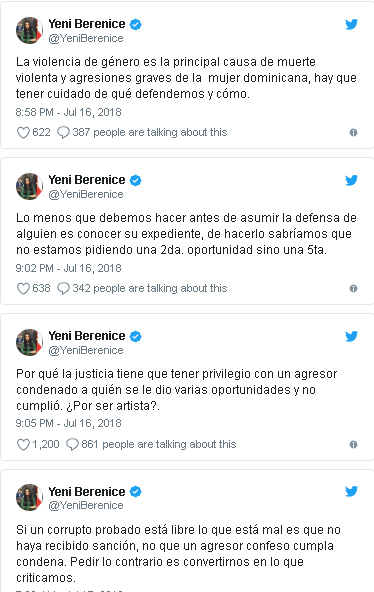374x592 pixels.
Task: Open info icon on the 9:02 PM tweet
Action: pyautogui.click(x=353, y=288)
